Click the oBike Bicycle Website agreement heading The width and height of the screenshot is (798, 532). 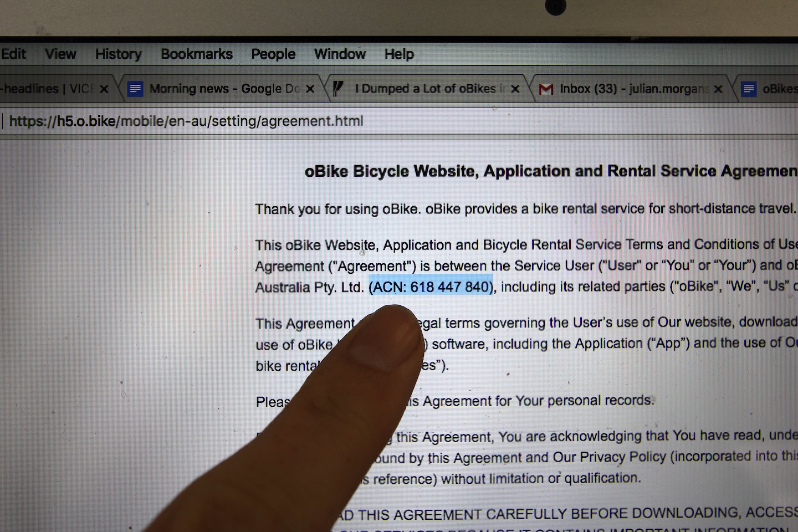pos(551,171)
